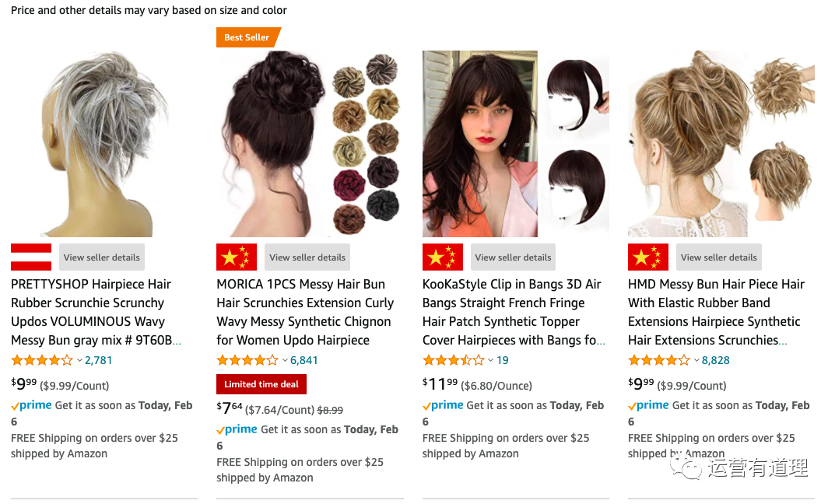View seller details for HMD Messy Bun
The image size is (835, 504).
[x=718, y=257]
